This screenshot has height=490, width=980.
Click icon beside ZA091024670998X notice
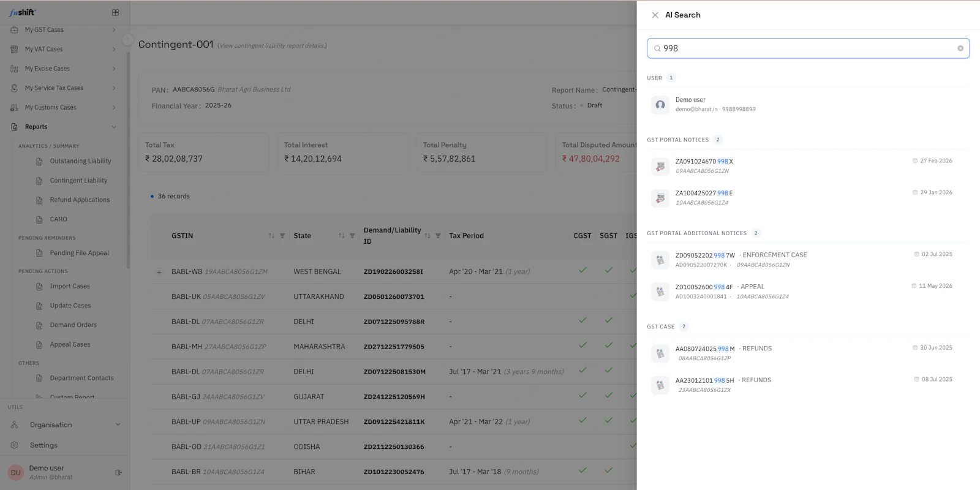(x=660, y=166)
